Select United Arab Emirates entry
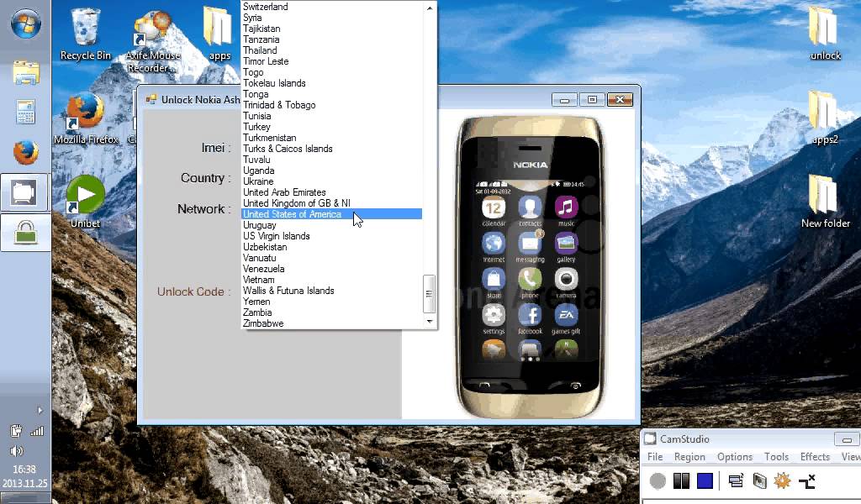Screen dimensions: 861x504 [x=331, y=192]
